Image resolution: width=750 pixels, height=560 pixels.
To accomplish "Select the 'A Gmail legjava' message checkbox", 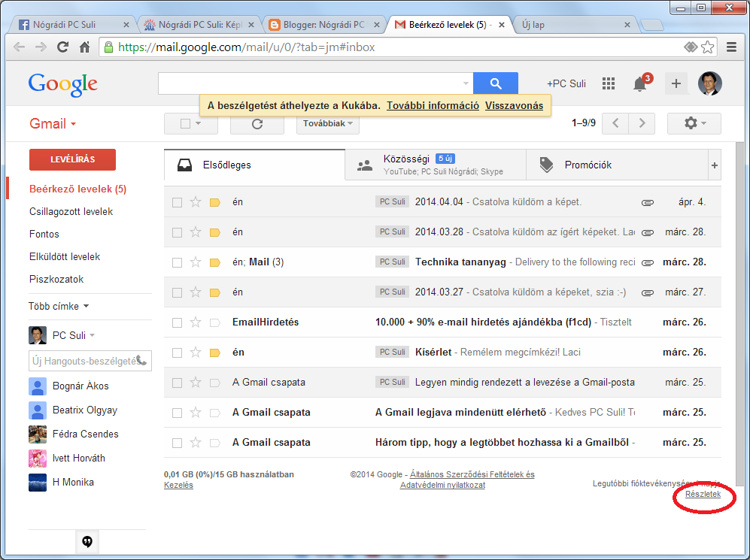I will pyautogui.click(x=177, y=413).
